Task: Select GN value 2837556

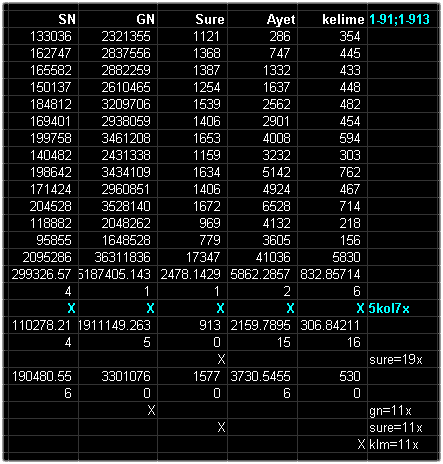Action: point(118,53)
